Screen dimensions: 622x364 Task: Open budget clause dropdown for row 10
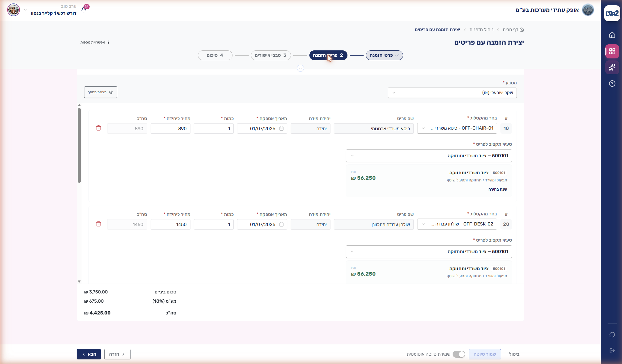pos(429,156)
